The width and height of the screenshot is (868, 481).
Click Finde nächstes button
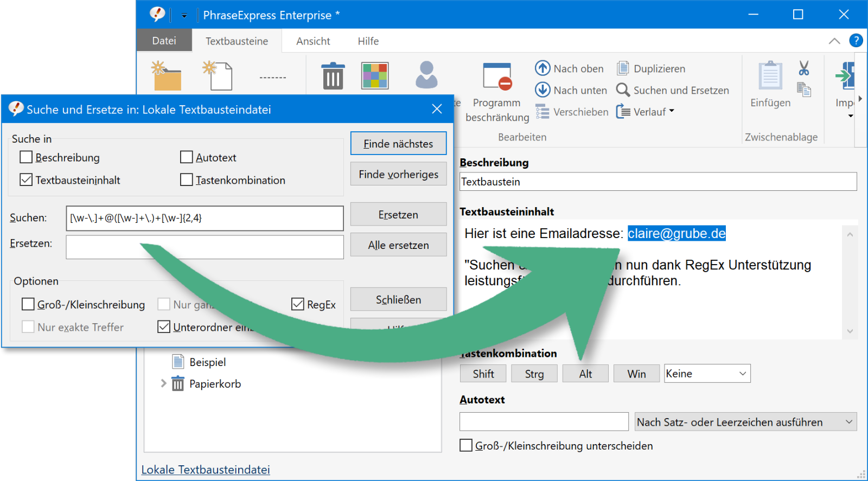tap(399, 143)
